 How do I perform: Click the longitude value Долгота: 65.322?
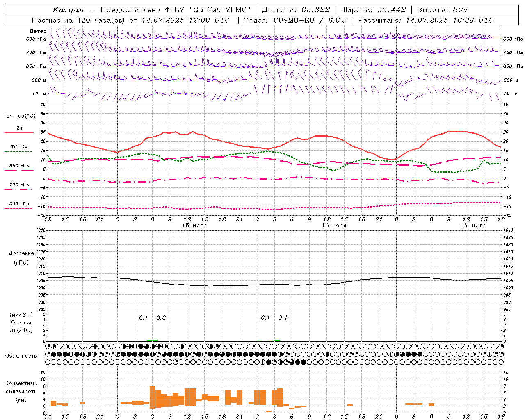(x=296, y=10)
